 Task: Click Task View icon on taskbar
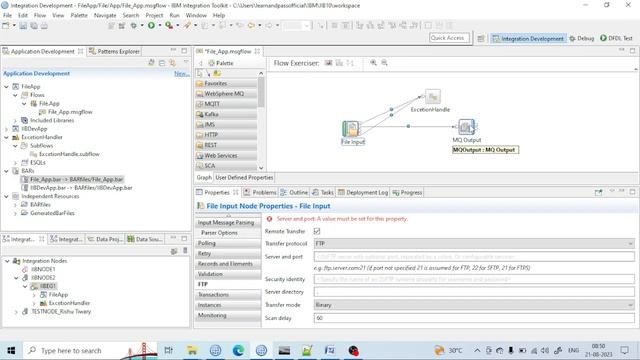(x=169, y=350)
